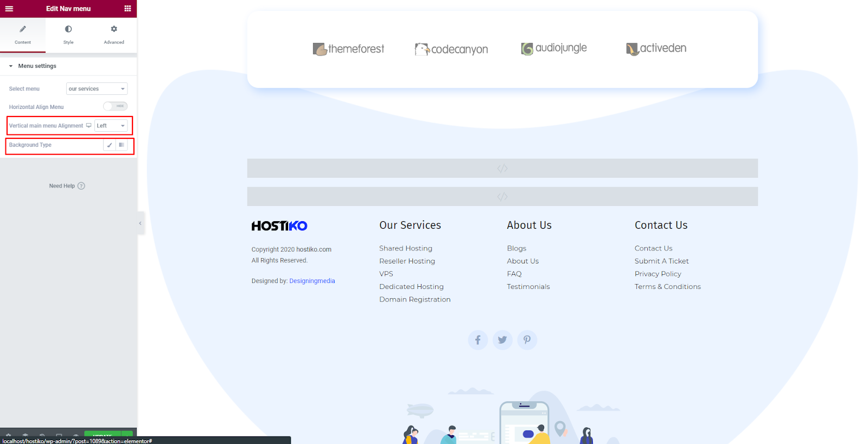The image size is (868, 444).
Task: Open the Testimonials link
Action: 528,287
